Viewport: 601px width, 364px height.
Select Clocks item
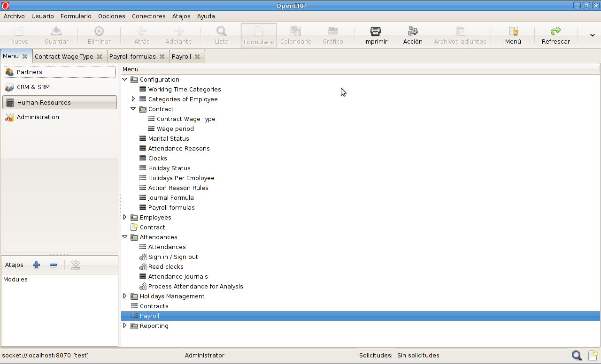tap(158, 159)
